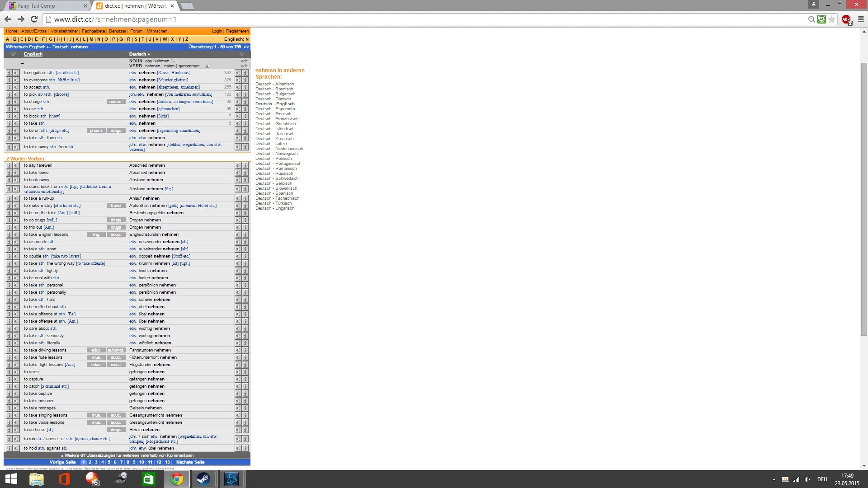This screenshot has height=488, width=868.
Task: Click the AdBlock Plus extension icon
Action: (x=846, y=19)
